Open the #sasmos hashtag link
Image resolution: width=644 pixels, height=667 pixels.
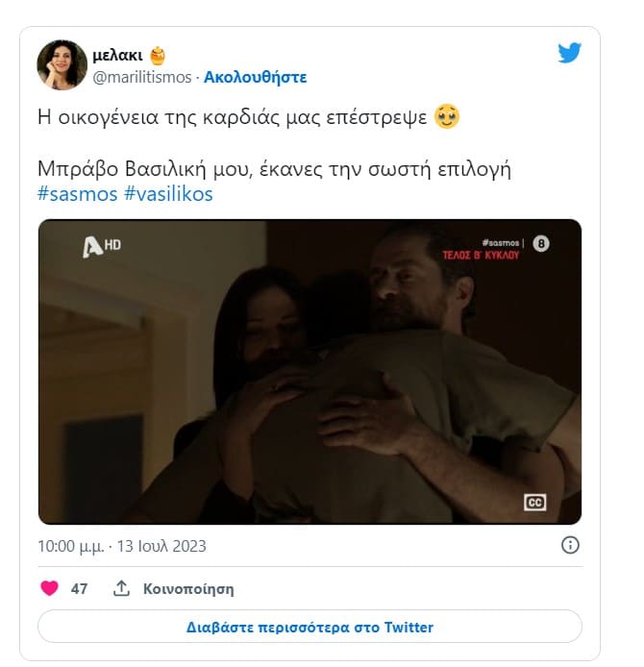(x=78, y=194)
